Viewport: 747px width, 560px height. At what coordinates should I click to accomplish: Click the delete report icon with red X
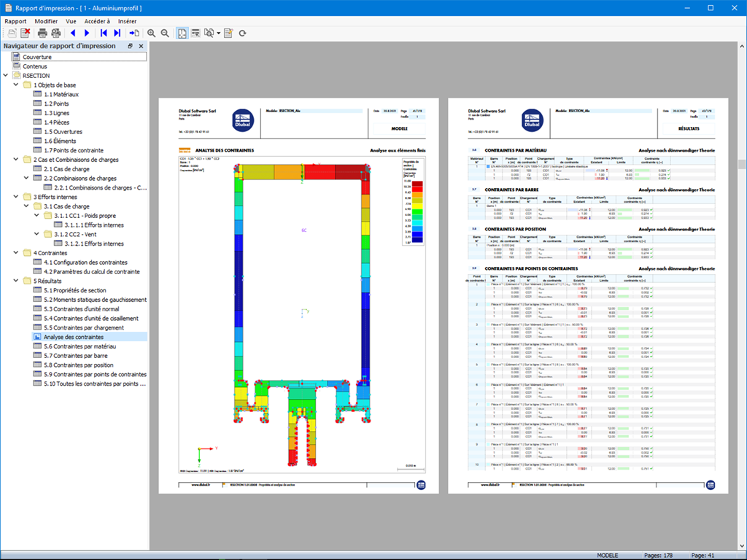[26, 33]
